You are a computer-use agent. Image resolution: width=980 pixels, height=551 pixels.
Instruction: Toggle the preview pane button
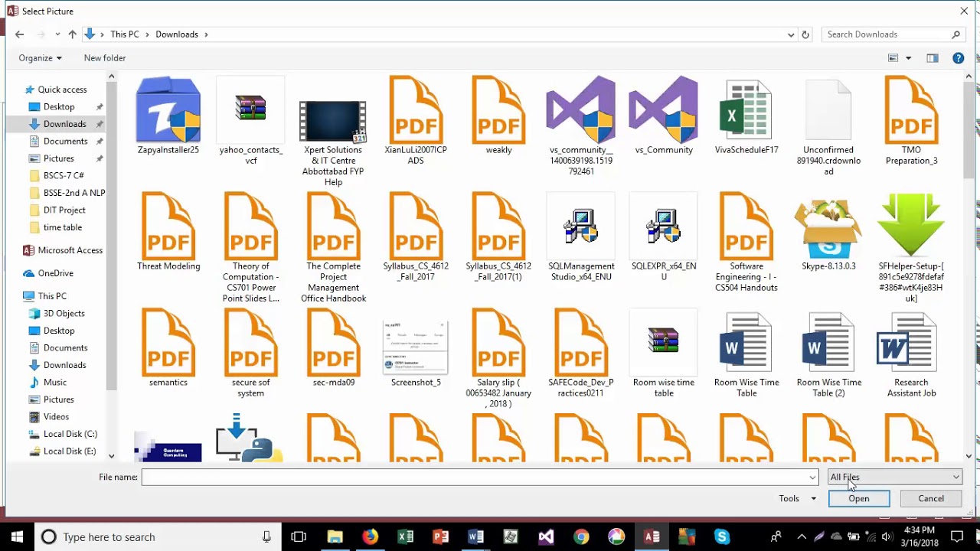tap(932, 58)
